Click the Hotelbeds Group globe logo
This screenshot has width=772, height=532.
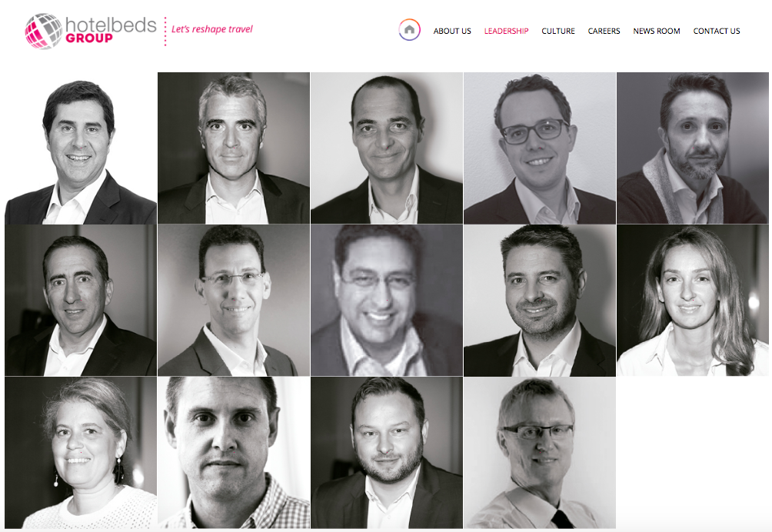(x=43, y=31)
